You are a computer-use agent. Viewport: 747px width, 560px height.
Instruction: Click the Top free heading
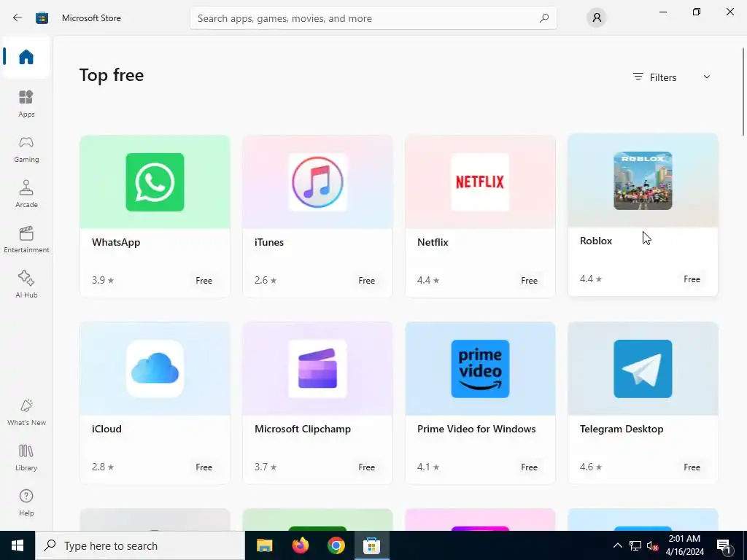pyautogui.click(x=112, y=75)
